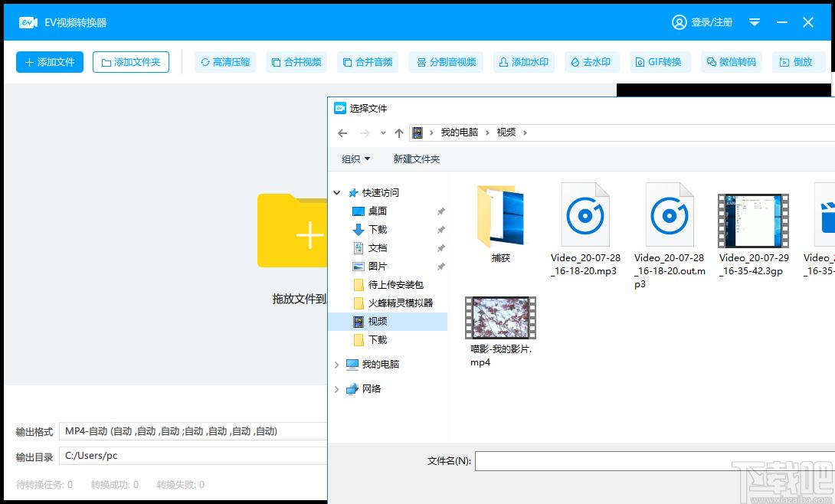
Task: Select unpinned 下载 folder with yellow icon
Action: (377, 339)
